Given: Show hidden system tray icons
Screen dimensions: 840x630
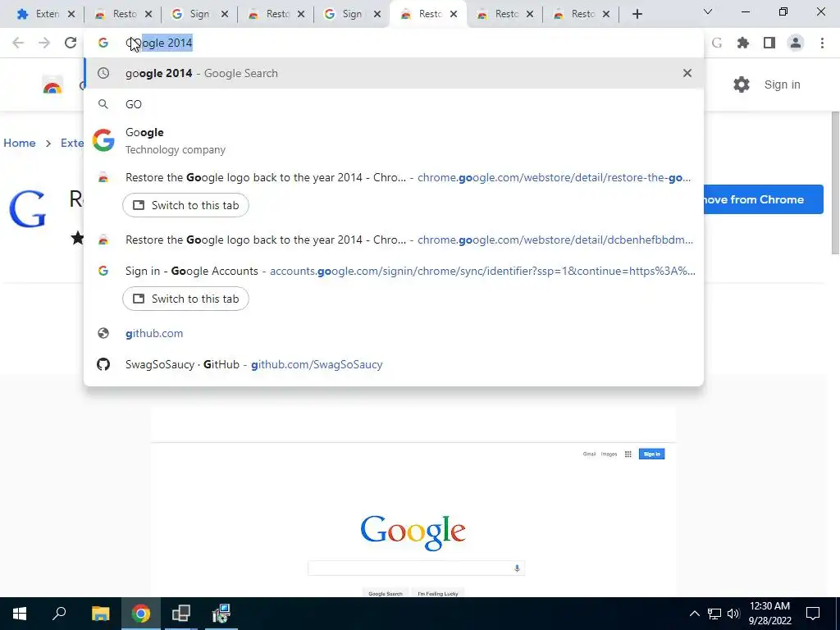Looking at the screenshot, I should 694,614.
